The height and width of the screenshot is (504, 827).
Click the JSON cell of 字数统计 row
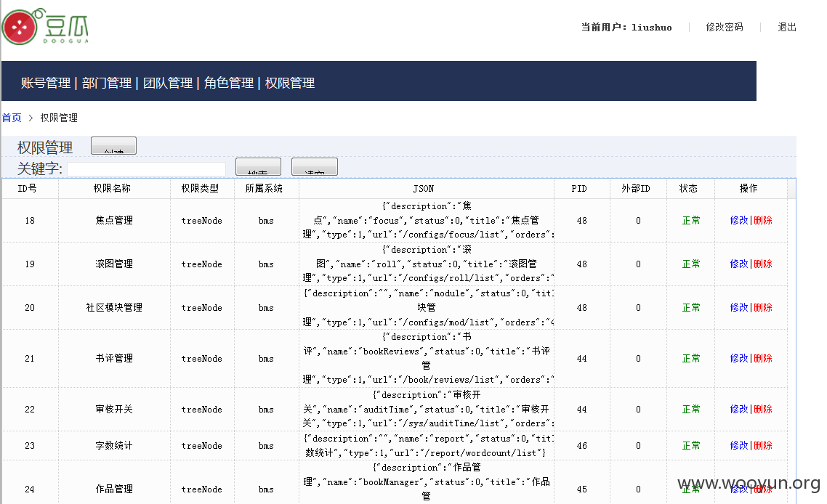[426, 445]
